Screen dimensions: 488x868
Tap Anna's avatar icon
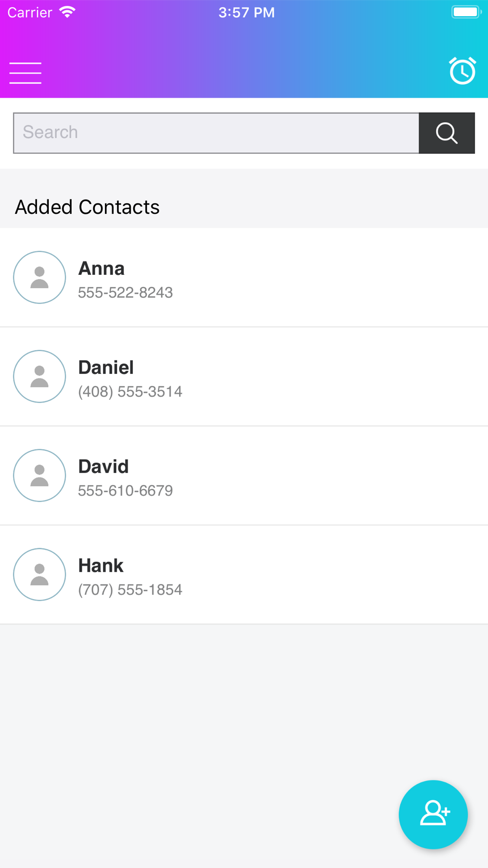coord(40,277)
